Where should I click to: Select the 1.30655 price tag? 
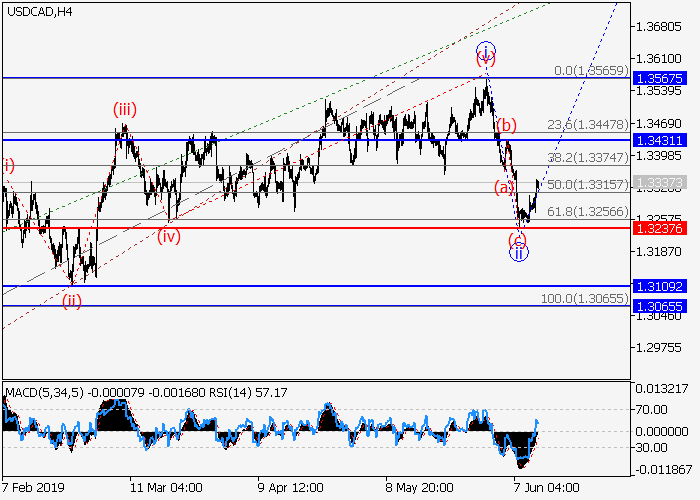[x=663, y=305]
